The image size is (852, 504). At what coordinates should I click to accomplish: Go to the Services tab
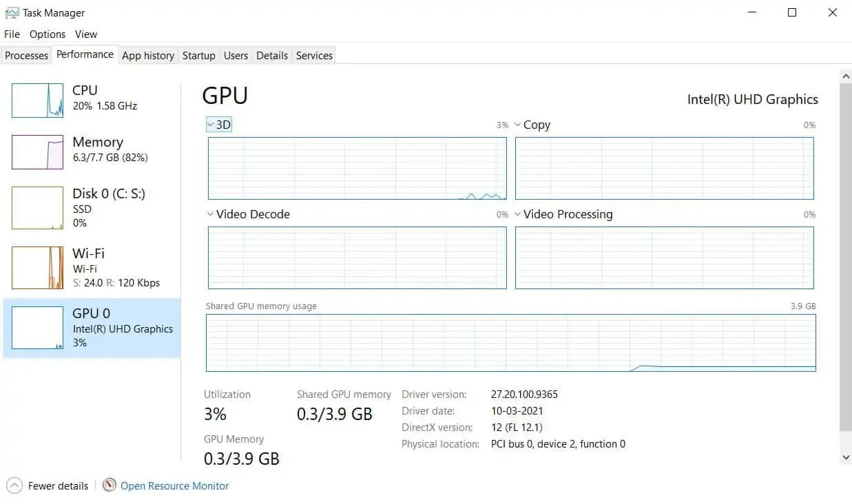[x=314, y=56]
